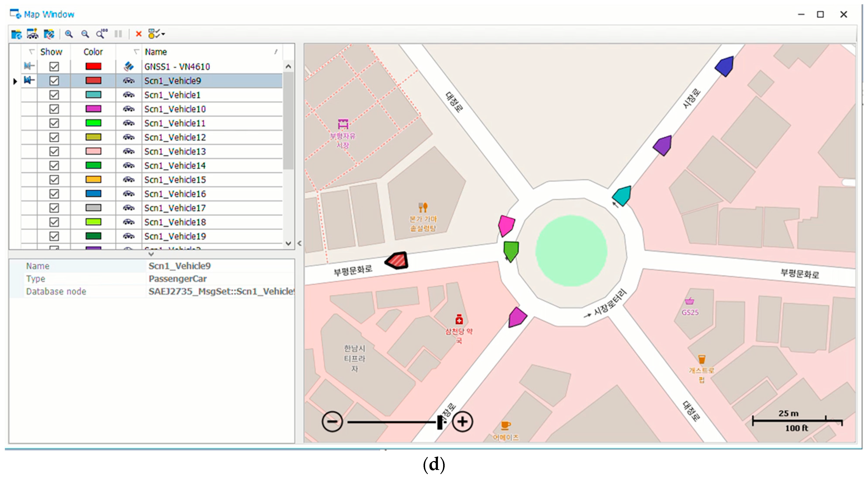Click the open map folder toolbar icon

coord(16,34)
